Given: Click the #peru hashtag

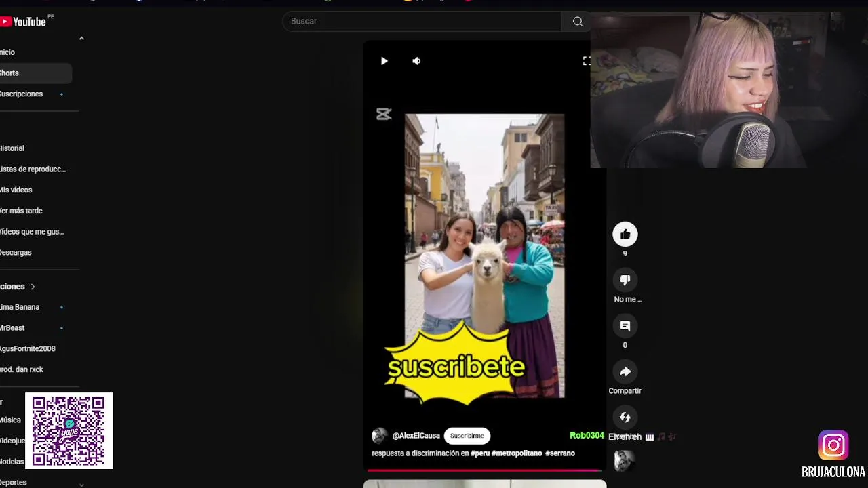Looking at the screenshot, I should 480,453.
